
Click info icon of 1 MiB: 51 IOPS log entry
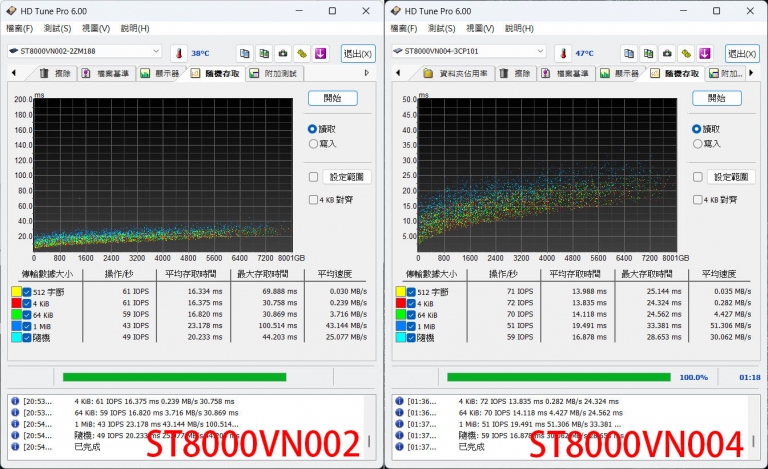coord(399,424)
